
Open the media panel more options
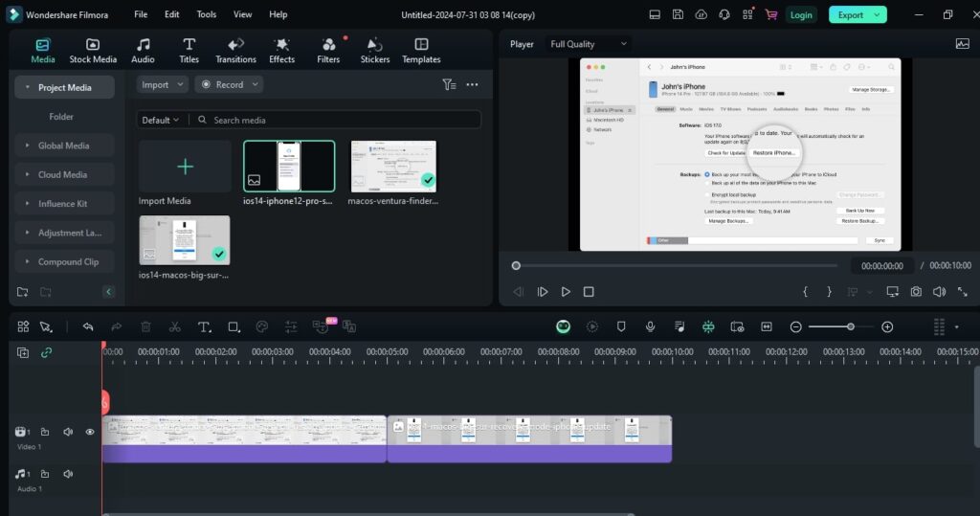472,84
